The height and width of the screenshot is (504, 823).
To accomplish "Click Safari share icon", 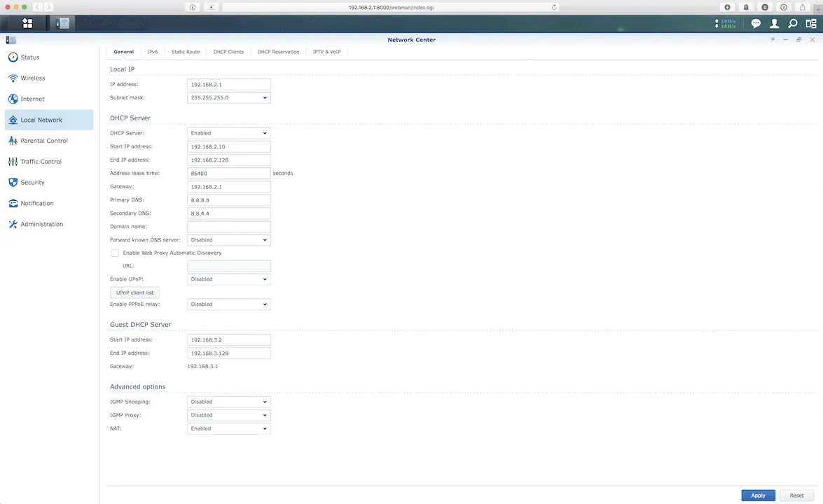I will click(803, 7).
